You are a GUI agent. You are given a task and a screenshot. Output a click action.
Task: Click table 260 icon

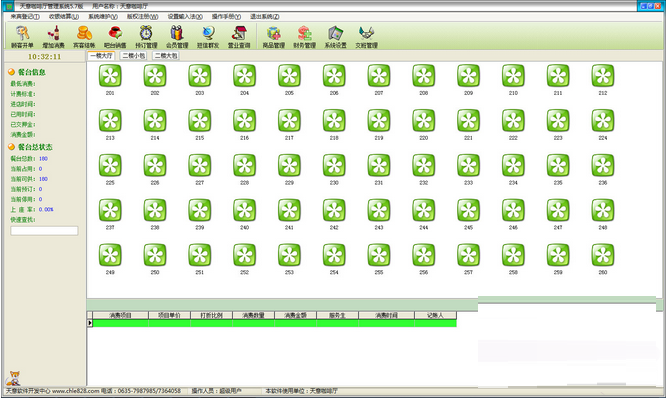[x=601, y=254]
